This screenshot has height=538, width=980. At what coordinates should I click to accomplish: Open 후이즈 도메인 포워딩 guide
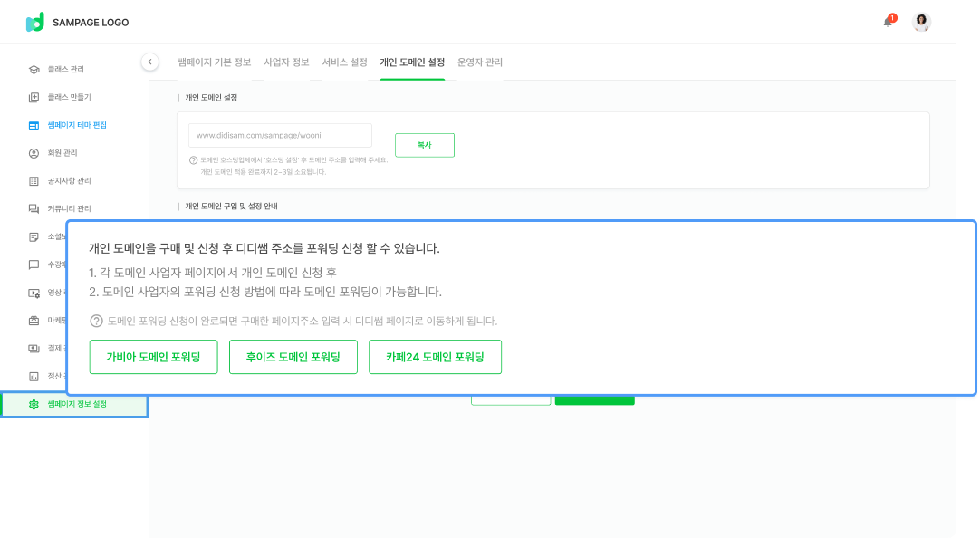click(293, 357)
